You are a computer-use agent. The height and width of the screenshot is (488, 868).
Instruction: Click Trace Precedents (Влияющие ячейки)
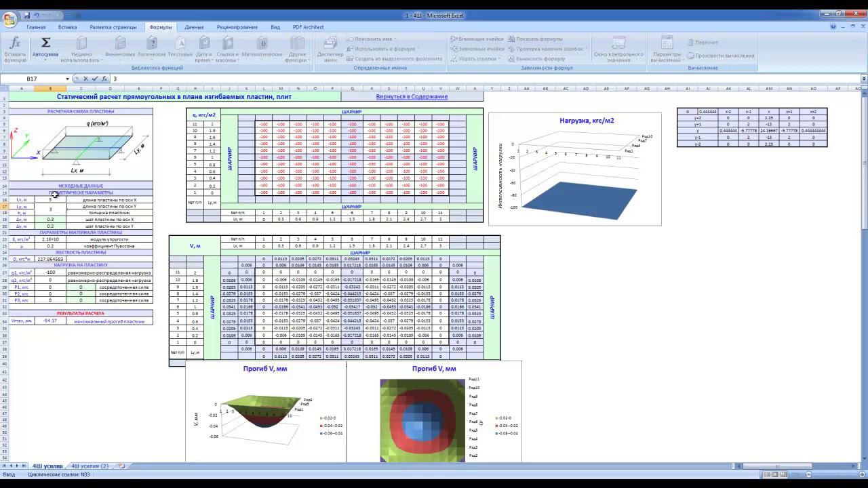477,39
